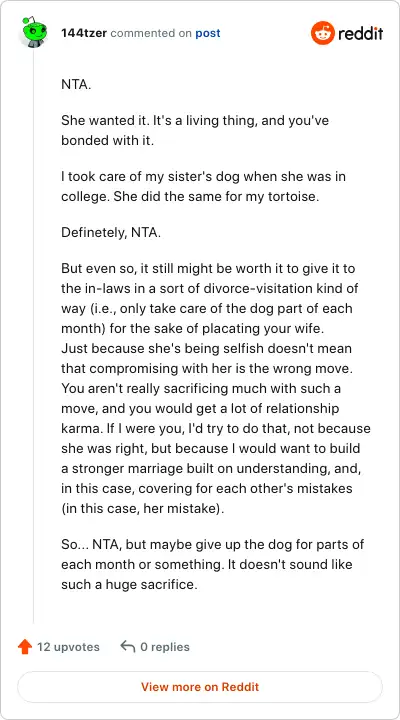This screenshot has width=400, height=720.
Task: Click the 'commented on' header text
Action: pyautogui.click(x=152, y=33)
